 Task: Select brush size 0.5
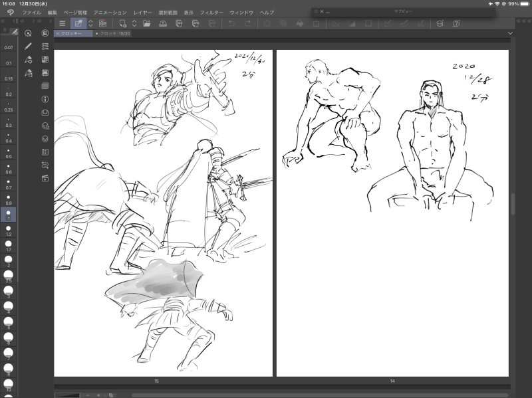pyautogui.click(x=9, y=153)
